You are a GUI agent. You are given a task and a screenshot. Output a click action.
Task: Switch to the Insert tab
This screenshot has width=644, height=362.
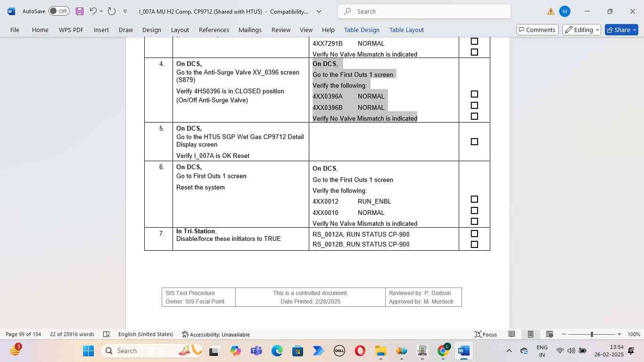pyautogui.click(x=101, y=30)
